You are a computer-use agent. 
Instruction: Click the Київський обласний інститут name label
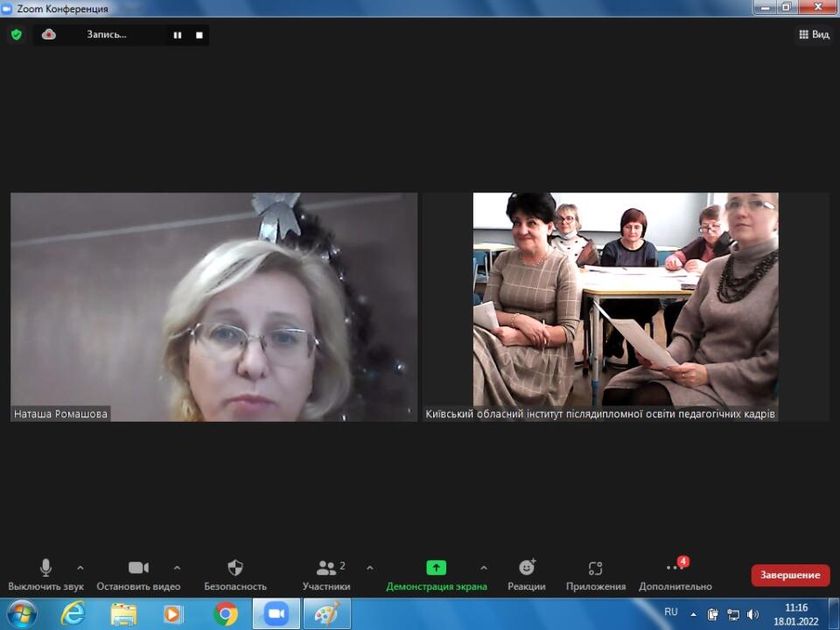600,414
